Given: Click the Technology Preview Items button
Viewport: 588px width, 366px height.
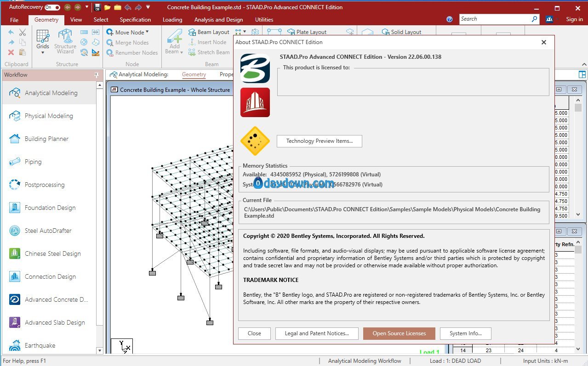Looking at the screenshot, I should point(320,141).
